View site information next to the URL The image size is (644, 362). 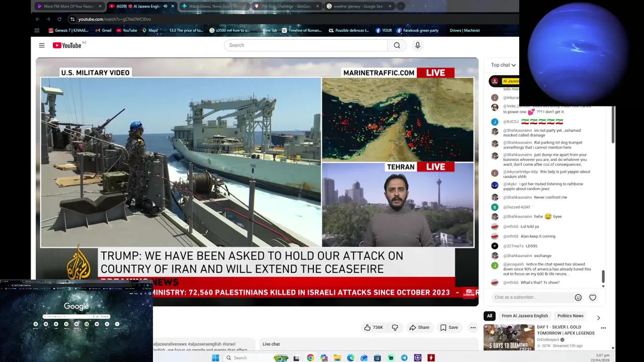[x=72, y=19]
